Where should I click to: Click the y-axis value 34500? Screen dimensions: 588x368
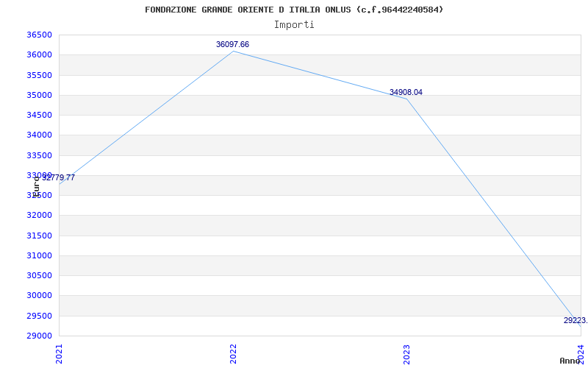pyautogui.click(x=39, y=115)
